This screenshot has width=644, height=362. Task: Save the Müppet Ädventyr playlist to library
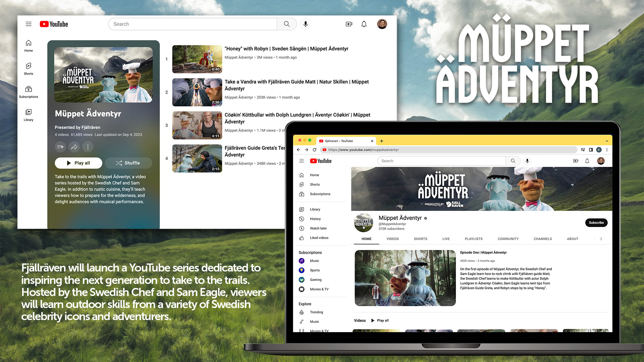(x=60, y=147)
